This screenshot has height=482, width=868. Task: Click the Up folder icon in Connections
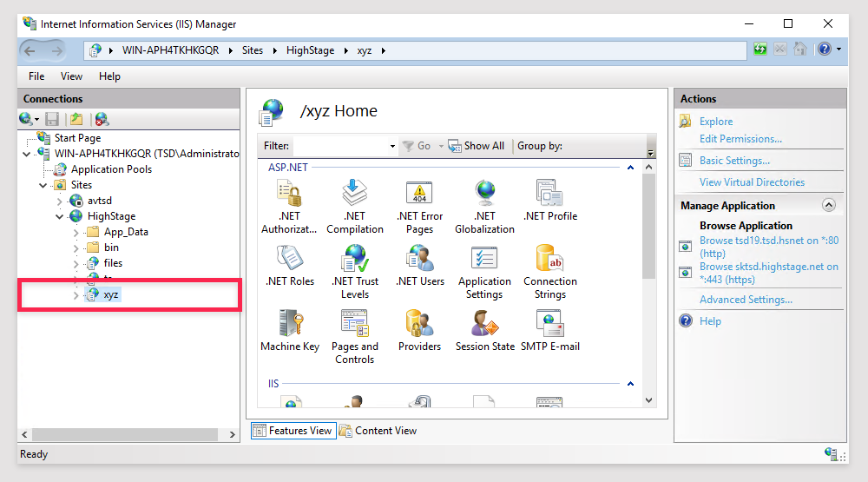point(76,119)
